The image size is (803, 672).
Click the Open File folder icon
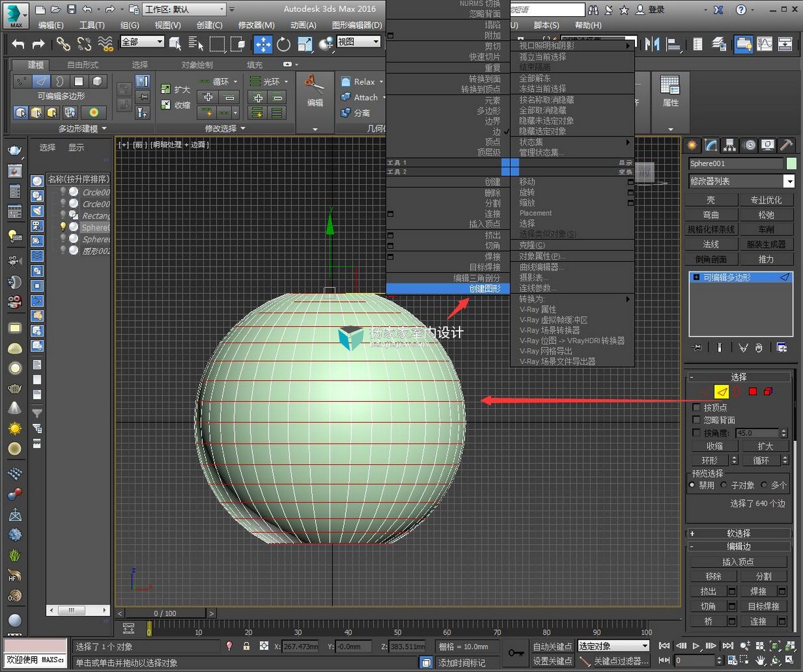coord(56,9)
